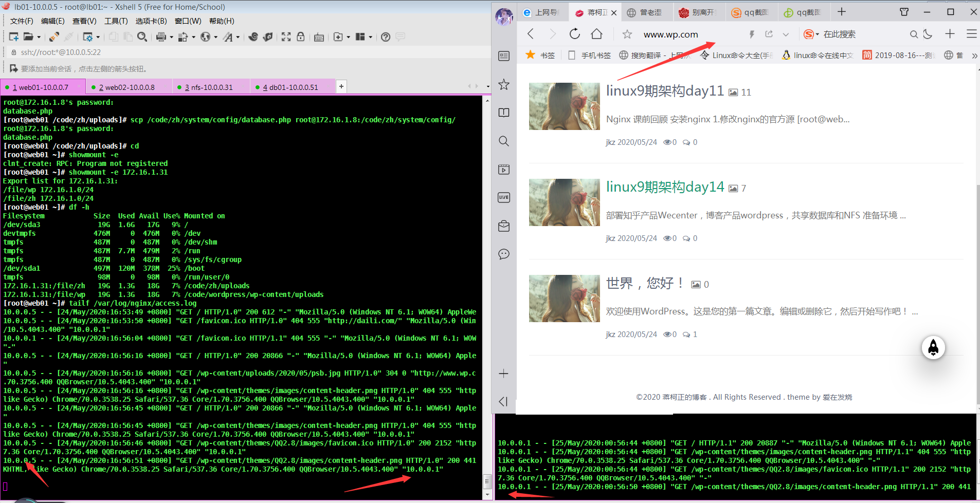Toggle the Xshell screen lock icon
980x503 pixels.
coord(301,37)
